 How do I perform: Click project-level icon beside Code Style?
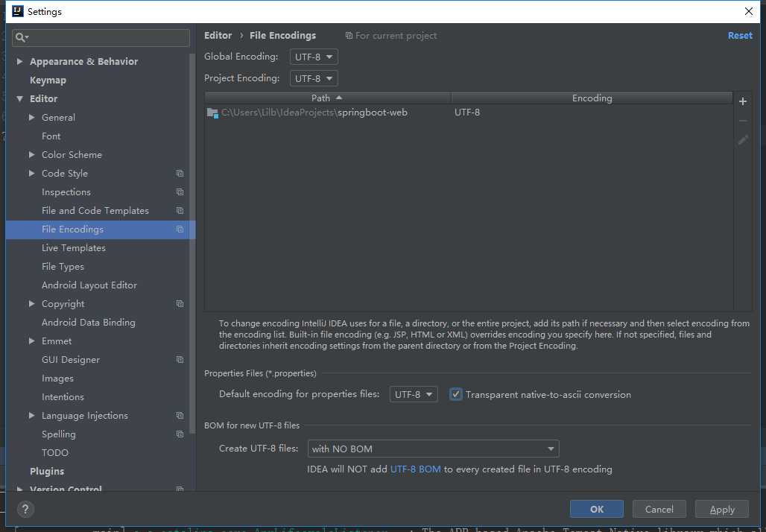click(180, 174)
